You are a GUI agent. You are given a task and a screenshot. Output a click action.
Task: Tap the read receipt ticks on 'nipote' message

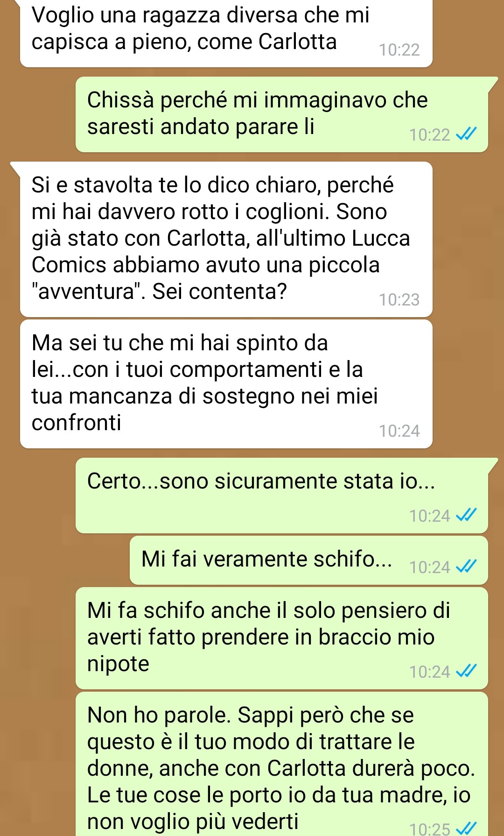tap(466, 672)
